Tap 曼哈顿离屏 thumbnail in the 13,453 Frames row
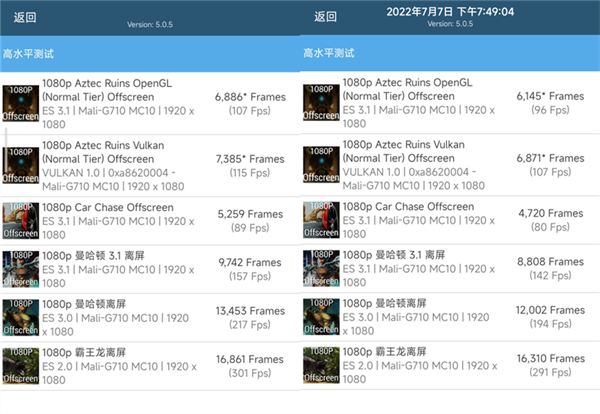Viewport: 600px width, 414px height. click(x=20, y=319)
